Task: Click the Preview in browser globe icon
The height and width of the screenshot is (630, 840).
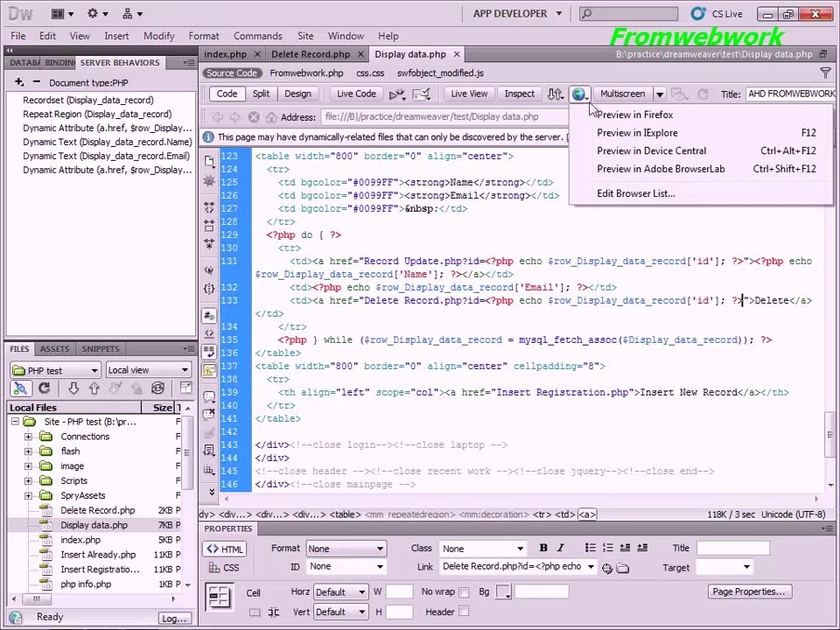Action: tap(579, 94)
